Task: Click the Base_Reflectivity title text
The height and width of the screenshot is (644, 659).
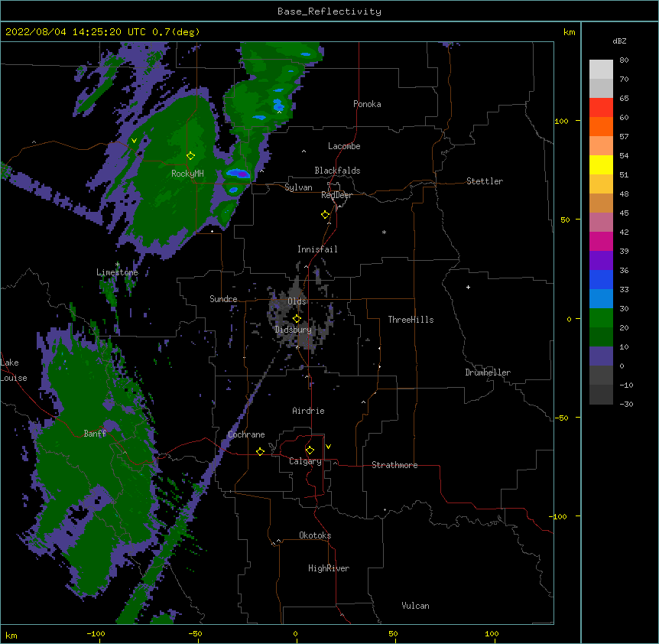Action: [x=329, y=11]
